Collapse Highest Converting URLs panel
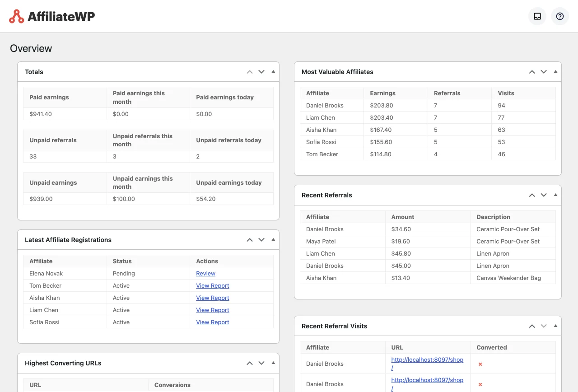 point(273,363)
